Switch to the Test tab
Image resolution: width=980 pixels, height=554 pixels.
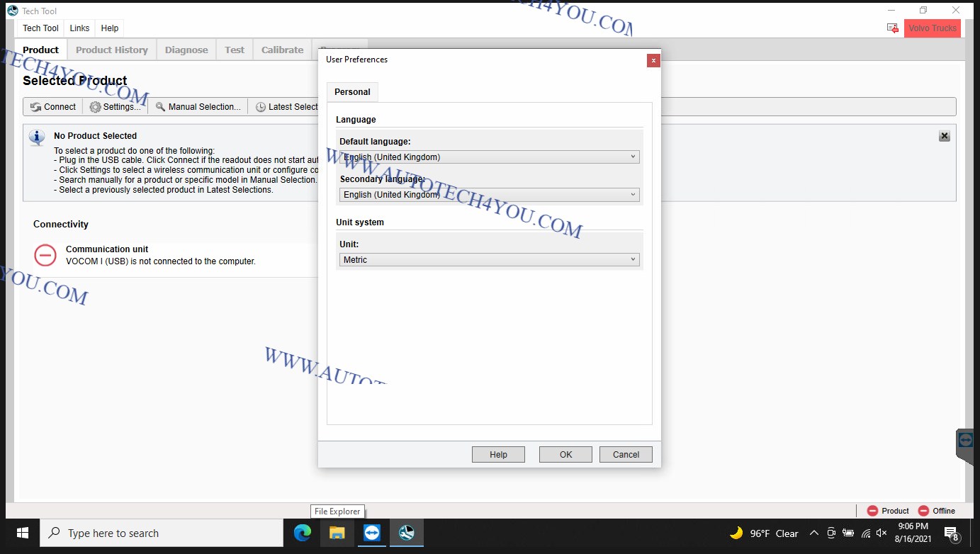(235, 50)
